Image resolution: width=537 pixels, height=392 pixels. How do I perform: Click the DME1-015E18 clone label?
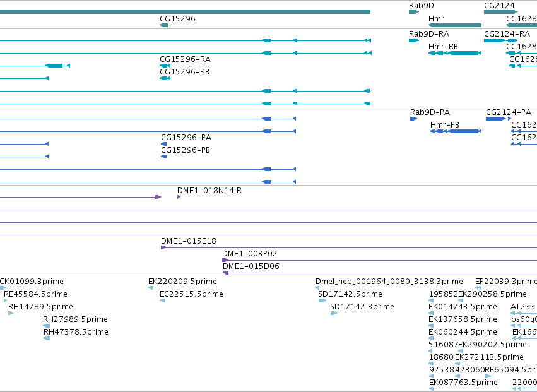tap(189, 241)
